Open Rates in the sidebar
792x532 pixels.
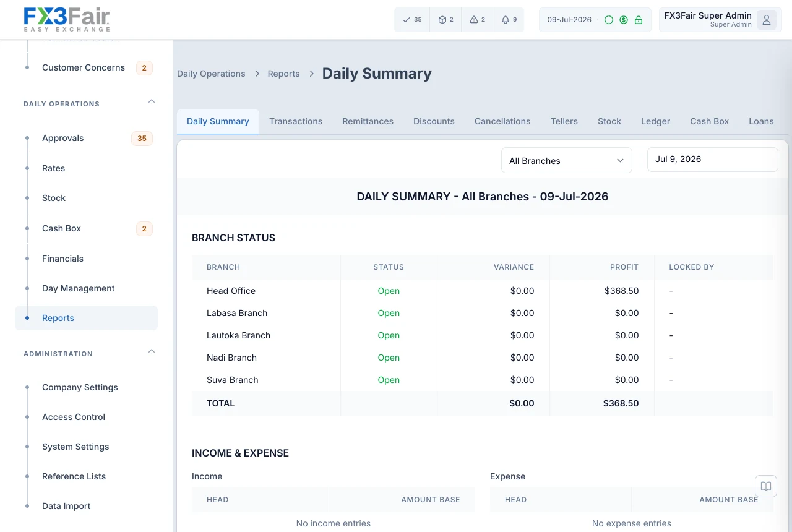click(86, 168)
